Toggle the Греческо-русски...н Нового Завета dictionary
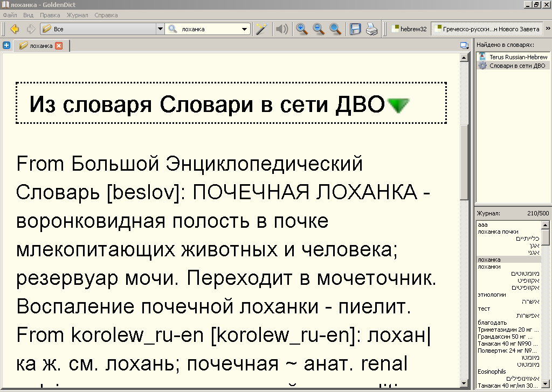This screenshot has height=392, width=552. 487,29
